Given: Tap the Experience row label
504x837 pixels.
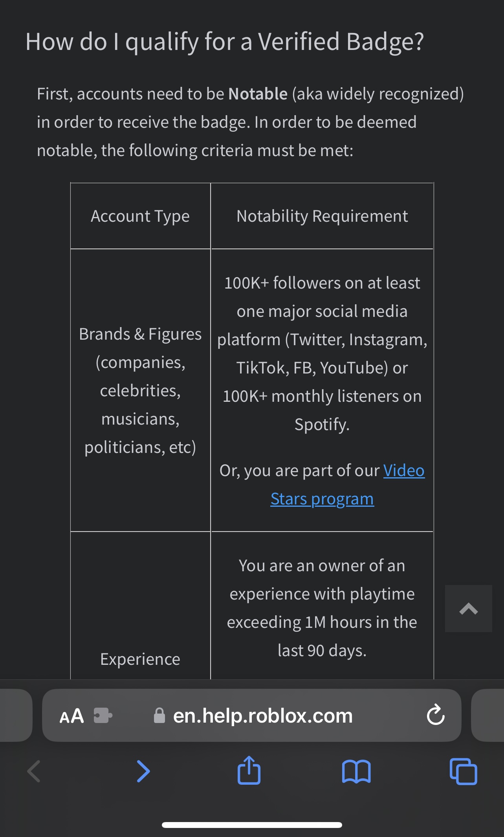Looking at the screenshot, I should pyautogui.click(x=140, y=659).
